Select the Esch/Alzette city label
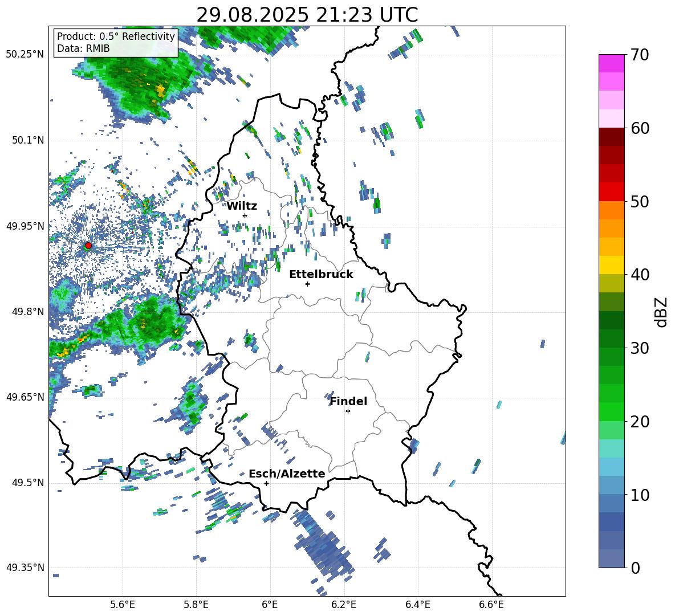Viewport: 675px width, 616px height. [x=287, y=474]
